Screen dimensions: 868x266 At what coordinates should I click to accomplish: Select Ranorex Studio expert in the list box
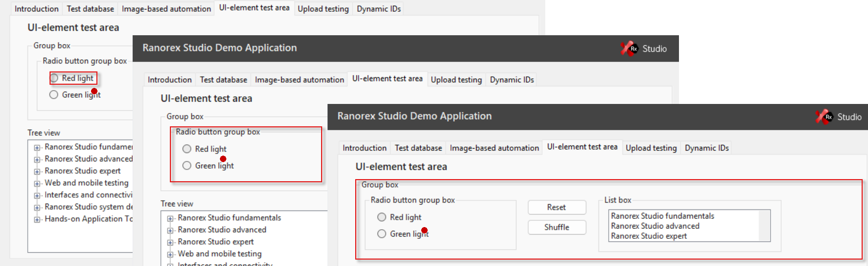(x=649, y=236)
